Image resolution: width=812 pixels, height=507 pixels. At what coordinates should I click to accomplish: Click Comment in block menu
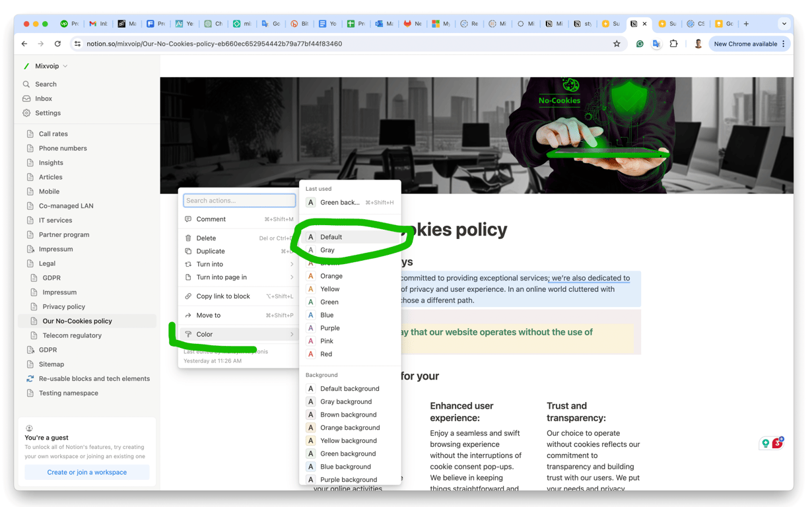239,219
